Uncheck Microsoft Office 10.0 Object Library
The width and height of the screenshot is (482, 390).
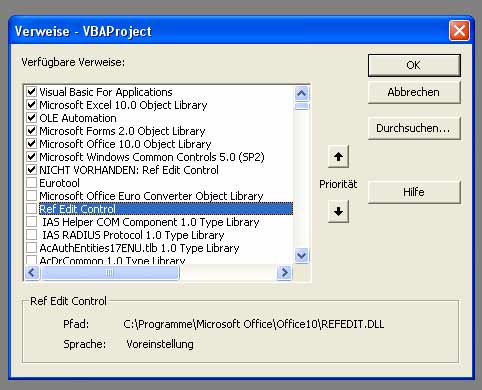(31, 144)
